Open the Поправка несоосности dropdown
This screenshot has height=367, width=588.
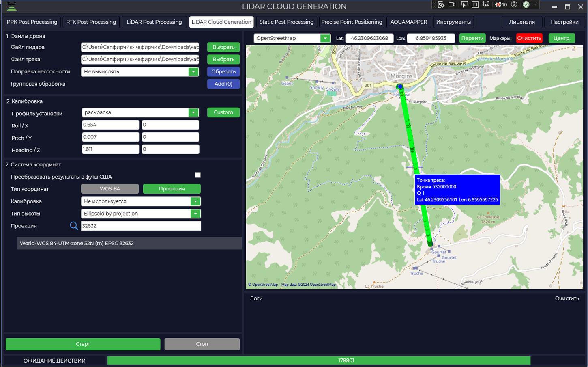[193, 72]
